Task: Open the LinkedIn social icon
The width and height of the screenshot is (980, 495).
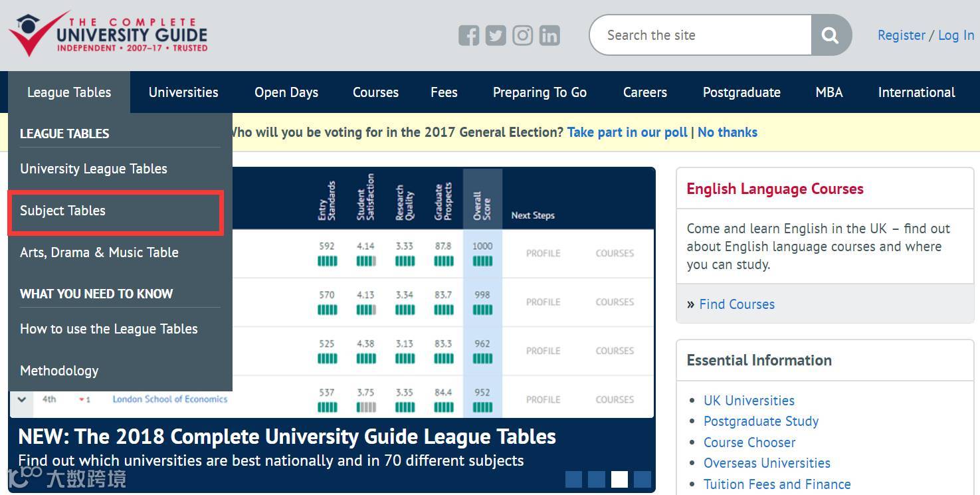Action: click(x=549, y=35)
